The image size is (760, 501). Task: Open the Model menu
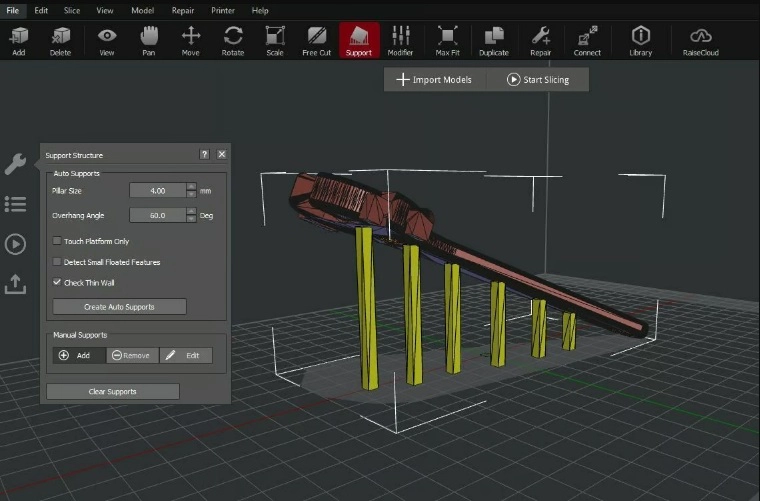coord(142,10)
